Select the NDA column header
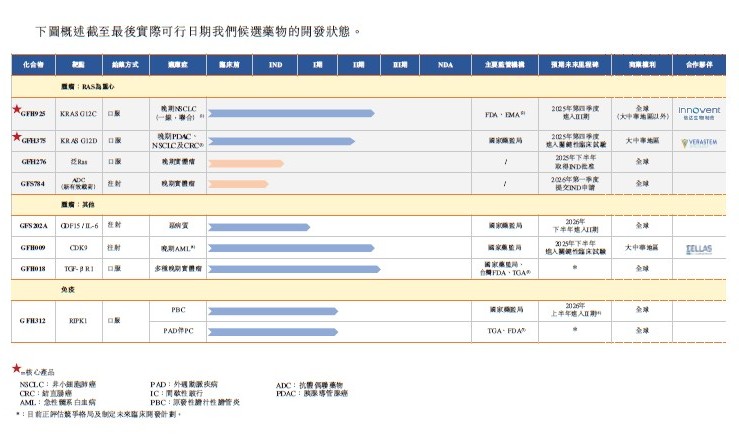The height and width of the screenshot is (444, 739). point(445,65)
